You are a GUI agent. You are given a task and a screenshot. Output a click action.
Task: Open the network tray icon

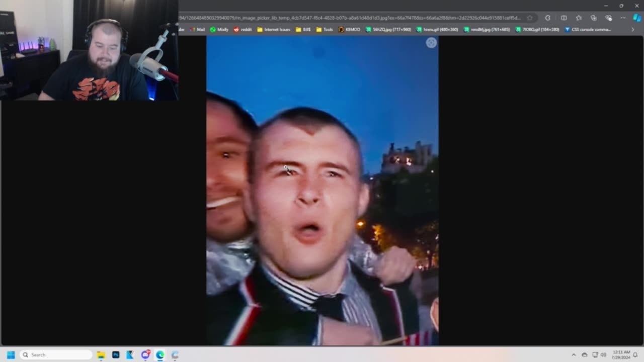595,354
